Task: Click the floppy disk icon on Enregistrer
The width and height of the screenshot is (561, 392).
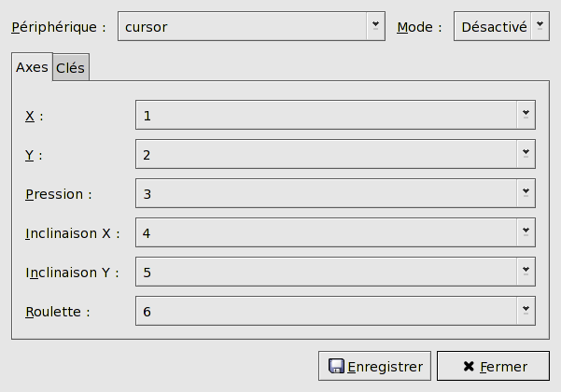Action: pos(336,367)
